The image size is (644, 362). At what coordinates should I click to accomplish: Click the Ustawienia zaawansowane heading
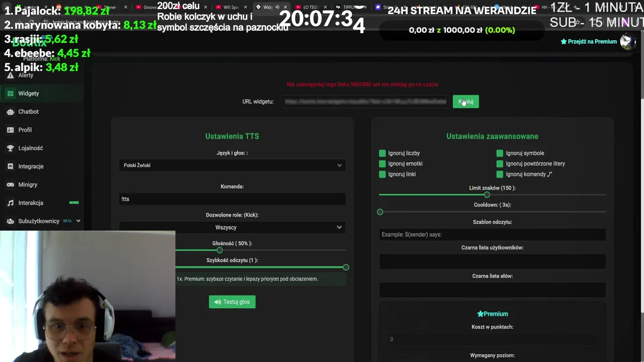pos(493,136)
